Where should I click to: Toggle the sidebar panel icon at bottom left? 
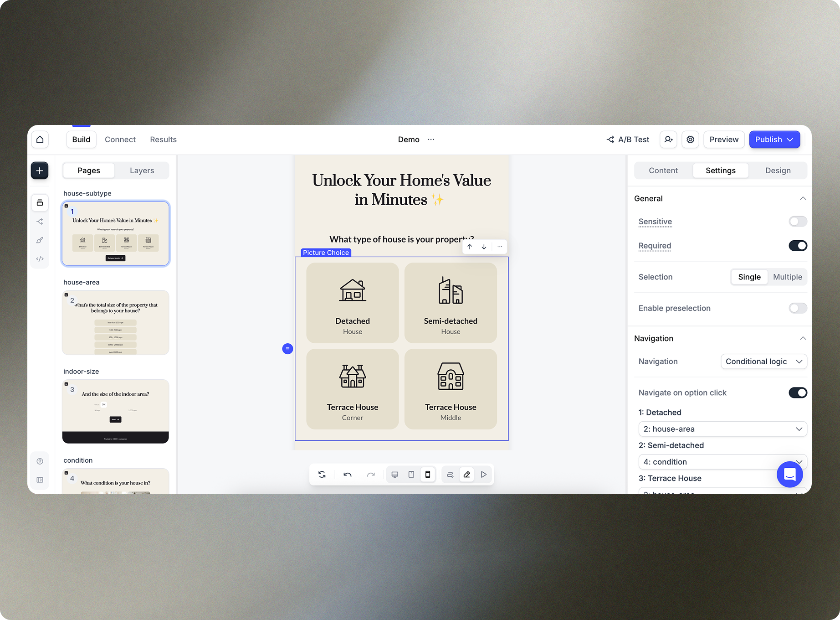[x=40, y=480]
